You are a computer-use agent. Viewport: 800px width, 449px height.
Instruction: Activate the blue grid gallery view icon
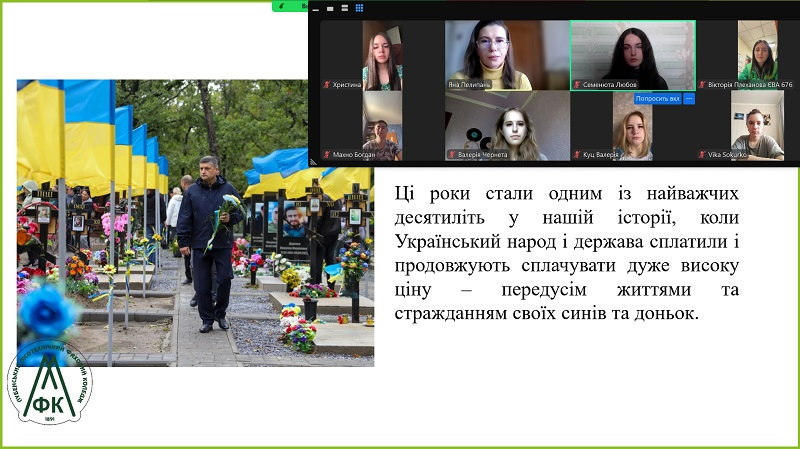coord(359,8)
